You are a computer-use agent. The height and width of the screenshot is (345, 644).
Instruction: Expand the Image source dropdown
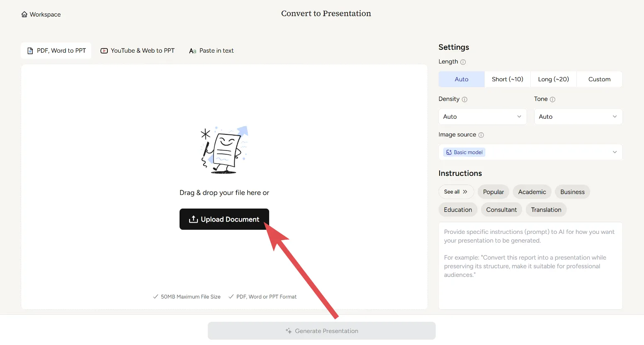(x=530, y=152)
